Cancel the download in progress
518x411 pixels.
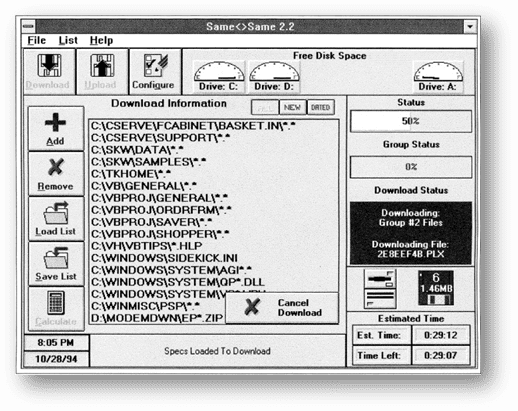[282, 308]
